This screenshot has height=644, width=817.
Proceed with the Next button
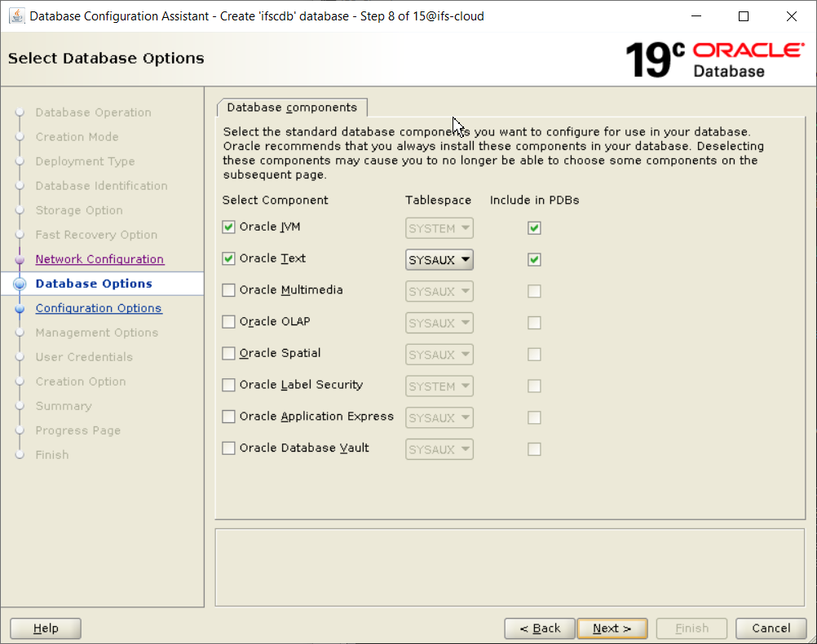[612, 629]
